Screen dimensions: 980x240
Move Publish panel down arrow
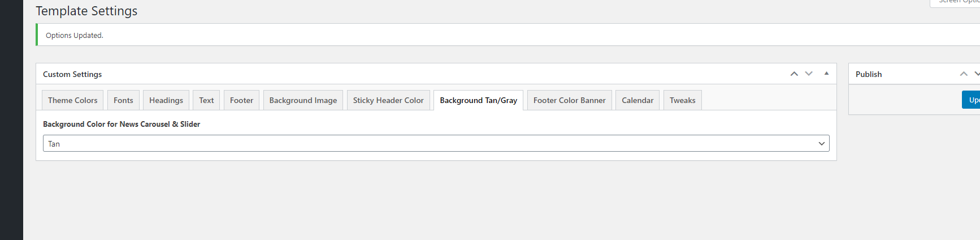click(x=977, y=74)
